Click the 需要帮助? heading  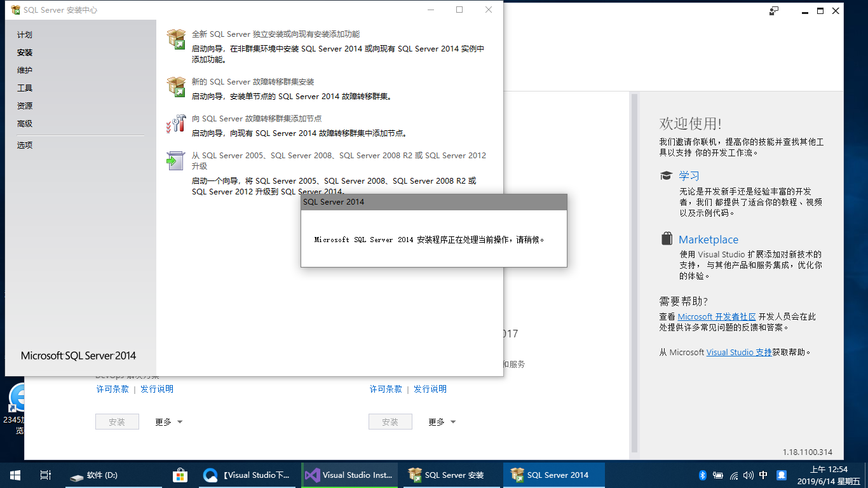[x=684, y=301]
